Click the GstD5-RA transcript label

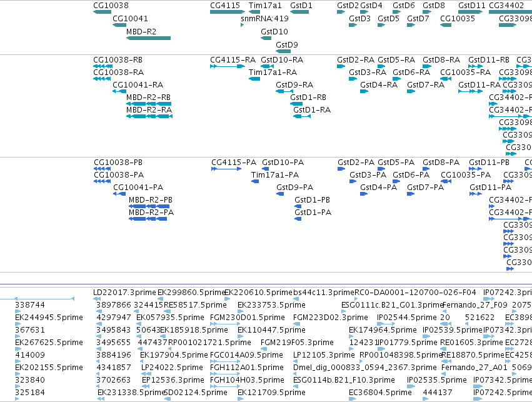pyautogui.click(x=396, y=60)
